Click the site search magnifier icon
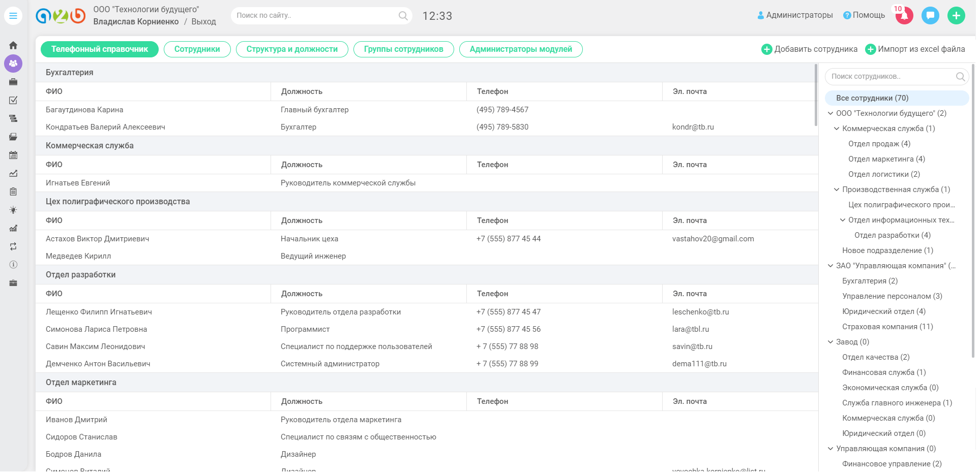Screen dimensions: 980x473 (403, 16)
